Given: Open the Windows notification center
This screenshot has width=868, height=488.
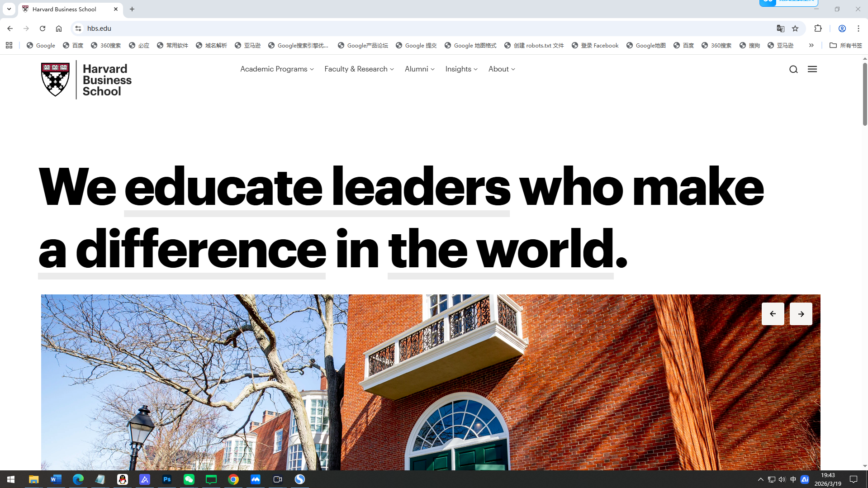Looking at the screenshot, I should click(854, 479).
